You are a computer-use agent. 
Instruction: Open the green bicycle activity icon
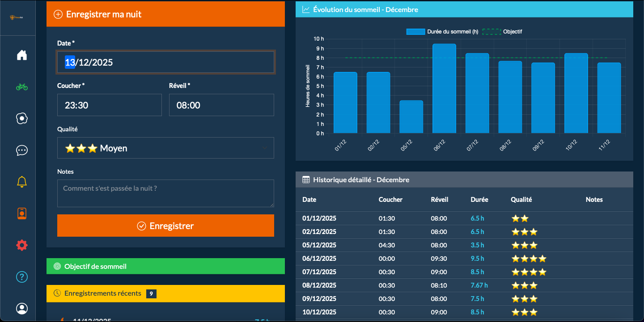tap(22, 87)
